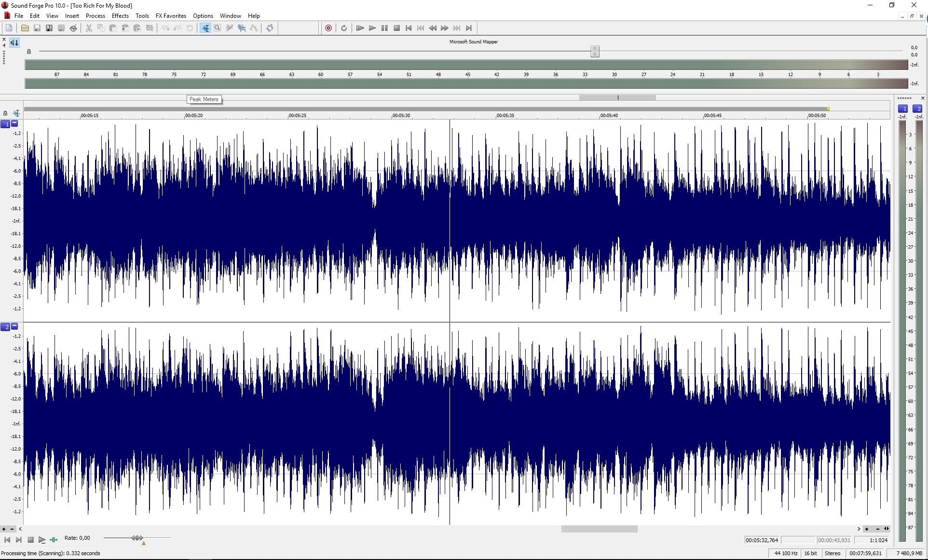
Task: Open the Effects menu
Action: (x=120, y=16)
